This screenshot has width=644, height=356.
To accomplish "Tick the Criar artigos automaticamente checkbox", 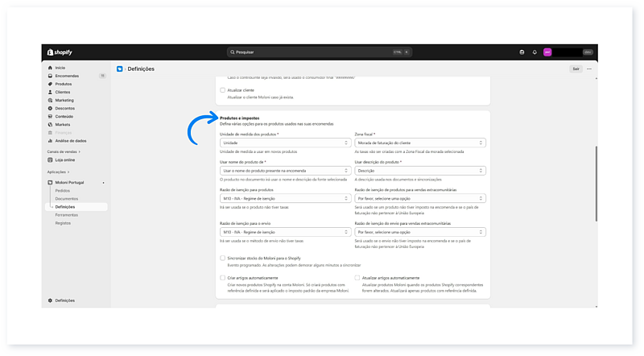I will pyautogui.click(x=223, y=278).
